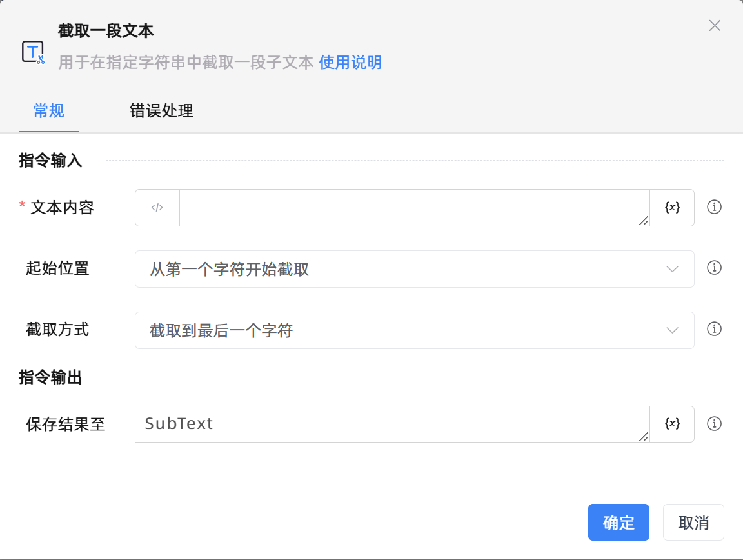
Task: Open the 截取方式 dropdown list
Action: (x=414, y=330)
